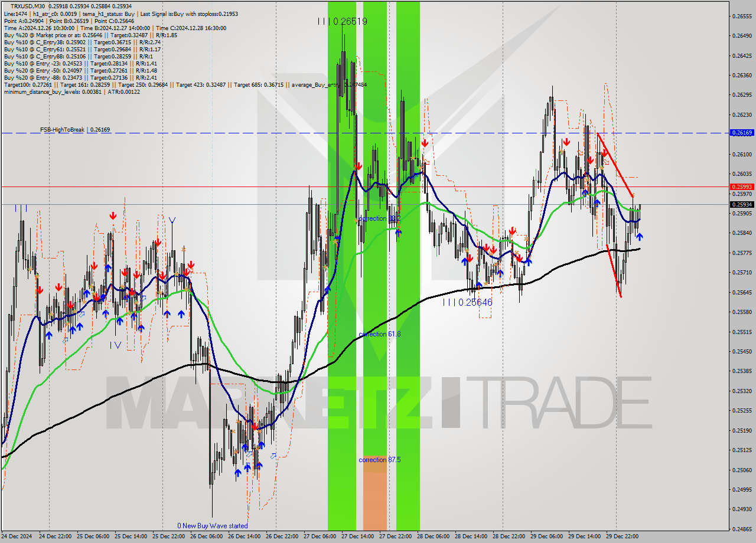This screenshot has height=543, width=756.
Task: Click the 'Buy %20 @ Entry -50: 0.24097' line
Action: click(80, 70)
